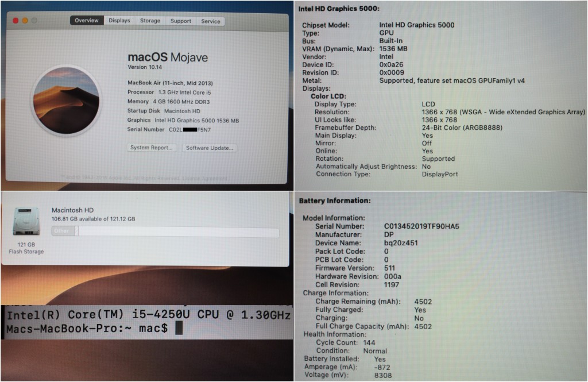Click the Color LCD display entry
The height and width of the screenshot is (382, 588).
coord(328,97)
